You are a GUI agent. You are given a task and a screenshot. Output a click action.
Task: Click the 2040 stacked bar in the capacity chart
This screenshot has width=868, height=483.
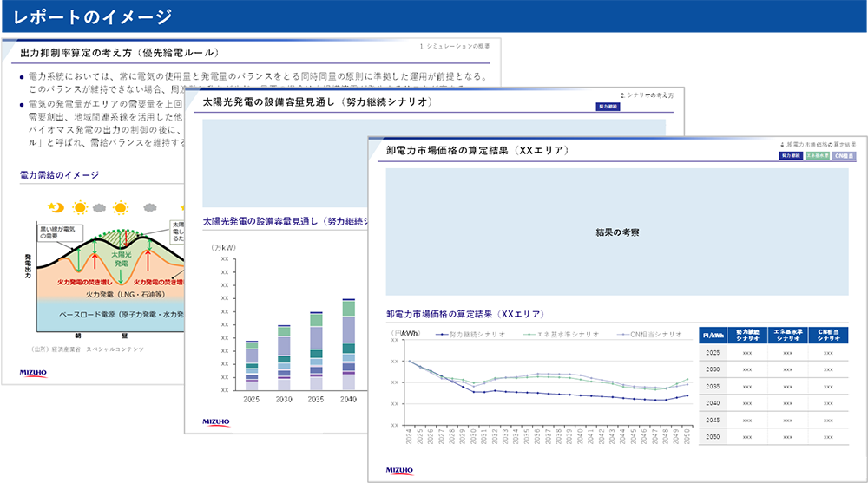(x=349, y=344)
